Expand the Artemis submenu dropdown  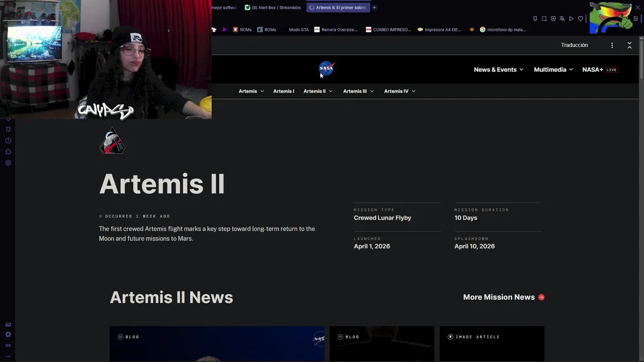251,91
